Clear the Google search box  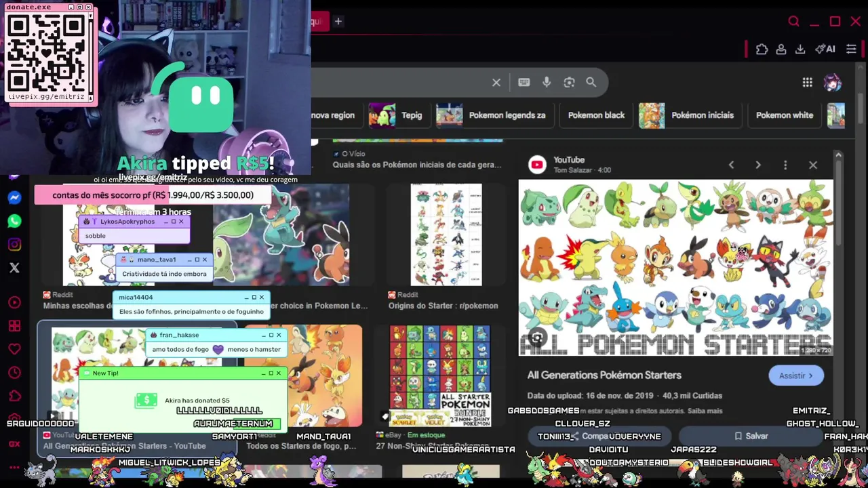pos(496,83)
